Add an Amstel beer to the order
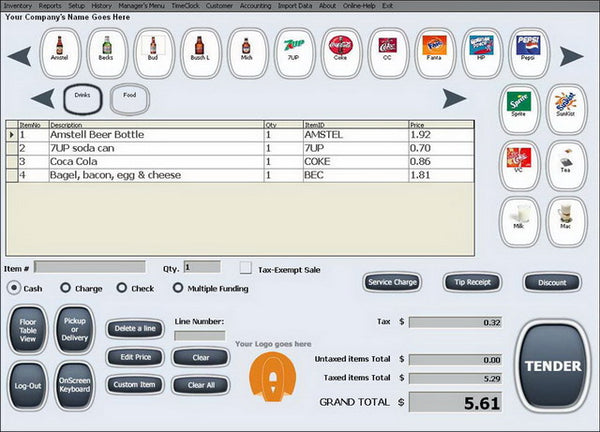600x432 pixels. pyautogui.click(x=60, y=53)
